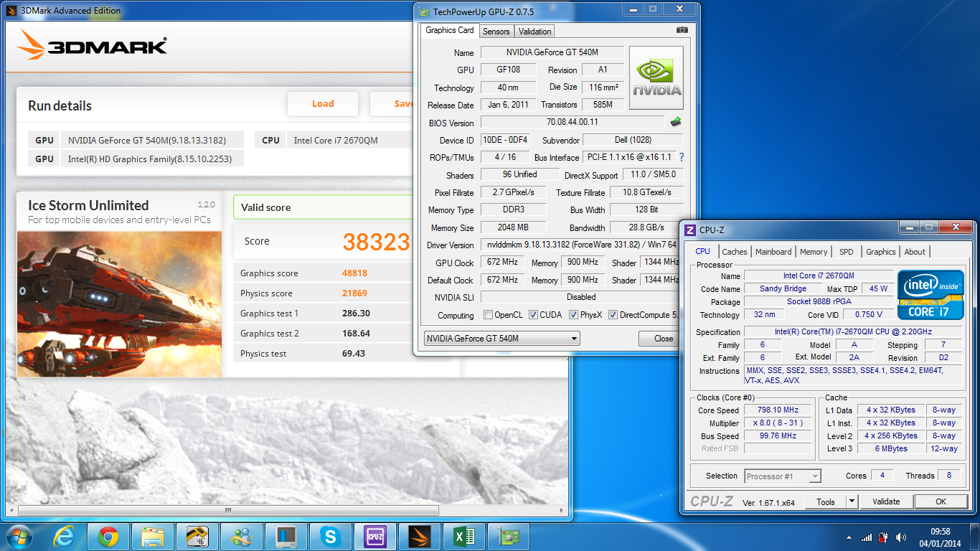Open the Caches tab in CPU-Z
Image resolution: width=980 pixels, height=551 pixels.
pyautogui.click(x=734, y=252)
